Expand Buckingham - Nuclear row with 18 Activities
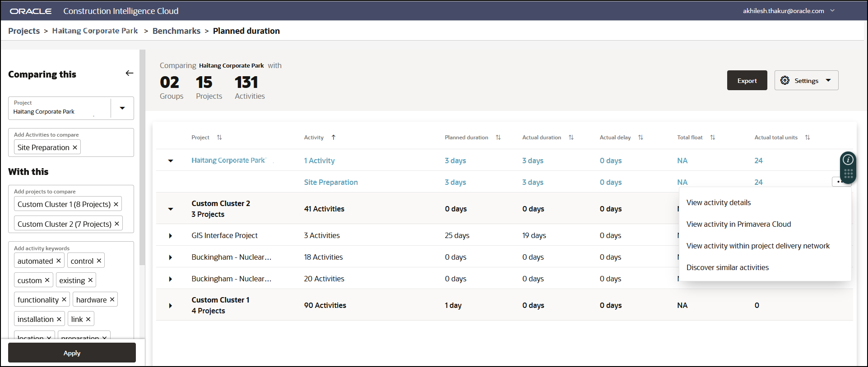 (x=171, y=257)
